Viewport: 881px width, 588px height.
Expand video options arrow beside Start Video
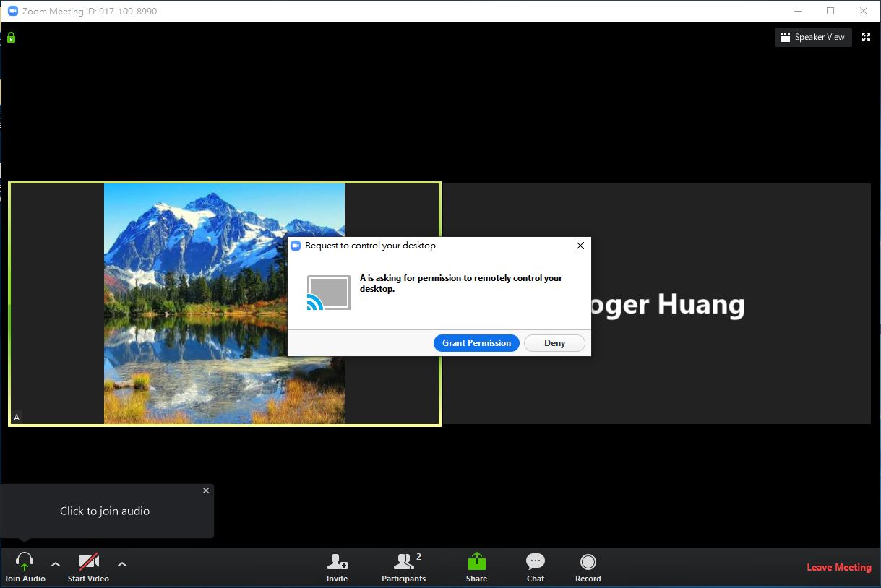click(x=122, y=564)
